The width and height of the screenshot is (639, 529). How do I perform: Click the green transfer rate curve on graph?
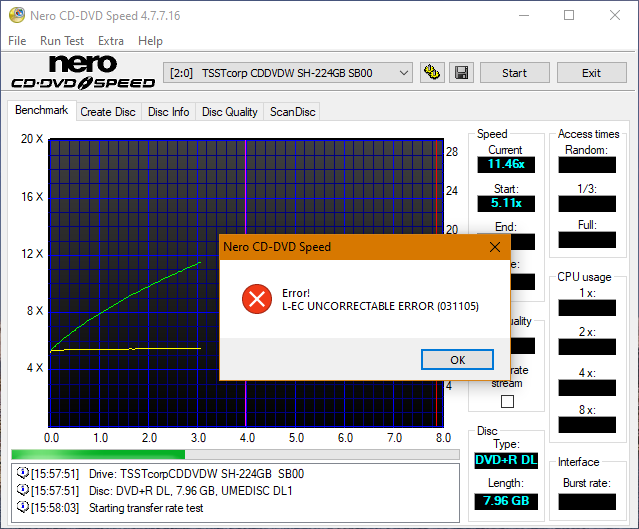[x=130, y=295]
